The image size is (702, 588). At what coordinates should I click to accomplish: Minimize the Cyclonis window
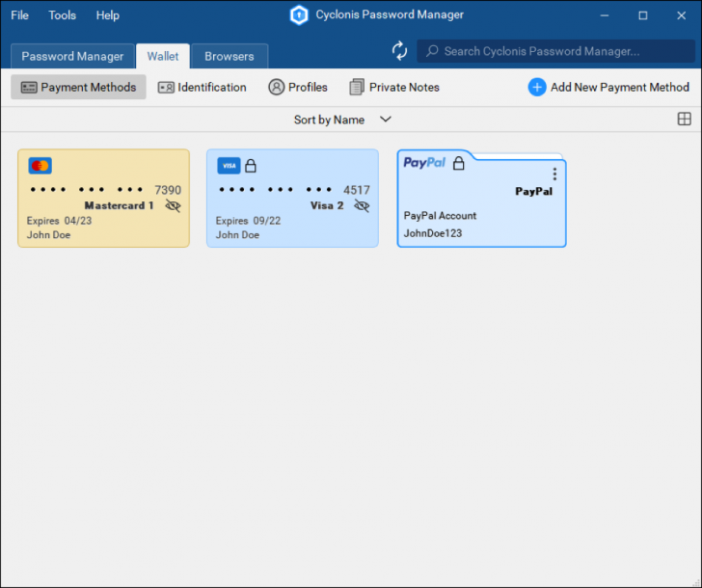(605, 15)
